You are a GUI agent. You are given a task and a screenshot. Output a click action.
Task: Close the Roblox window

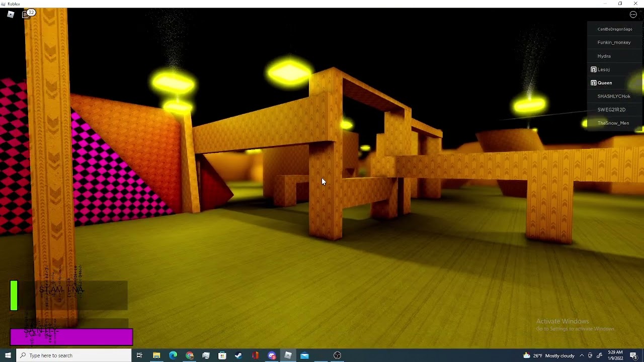click(x=635, y=4)
